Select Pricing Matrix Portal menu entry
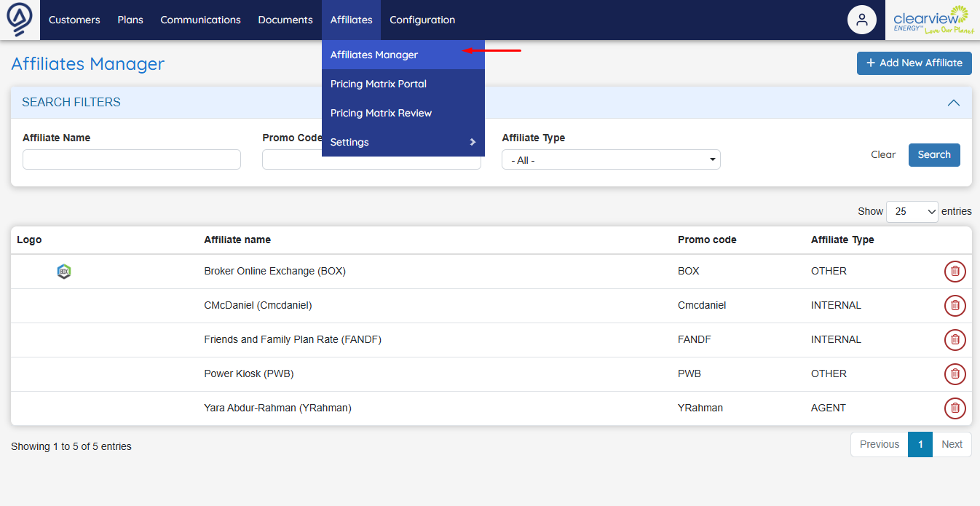This screenshot has width=980, height=506. 403,84
